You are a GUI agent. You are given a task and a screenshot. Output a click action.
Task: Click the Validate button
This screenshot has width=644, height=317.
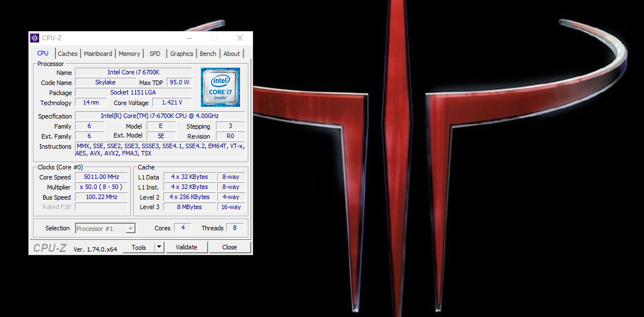(186, 247)
